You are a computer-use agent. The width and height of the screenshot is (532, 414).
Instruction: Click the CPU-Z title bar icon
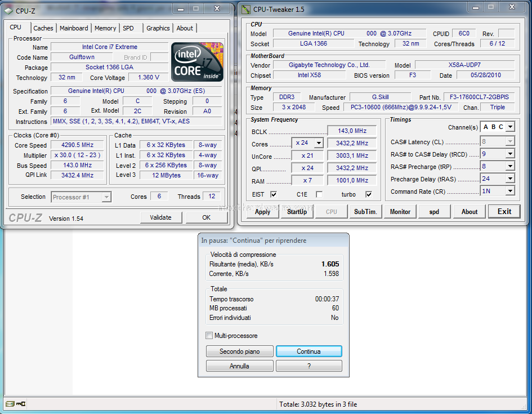pyautogui.click(x=9, y=11)
